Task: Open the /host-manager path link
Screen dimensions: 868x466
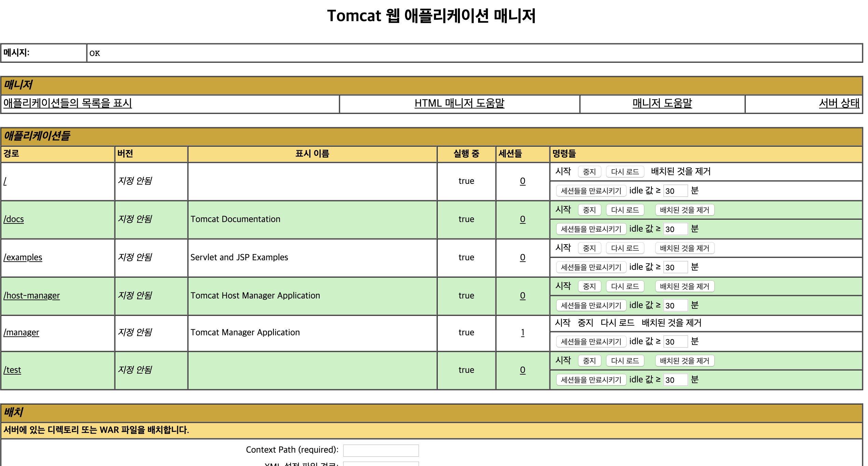Action: click(x=32, y=295)
